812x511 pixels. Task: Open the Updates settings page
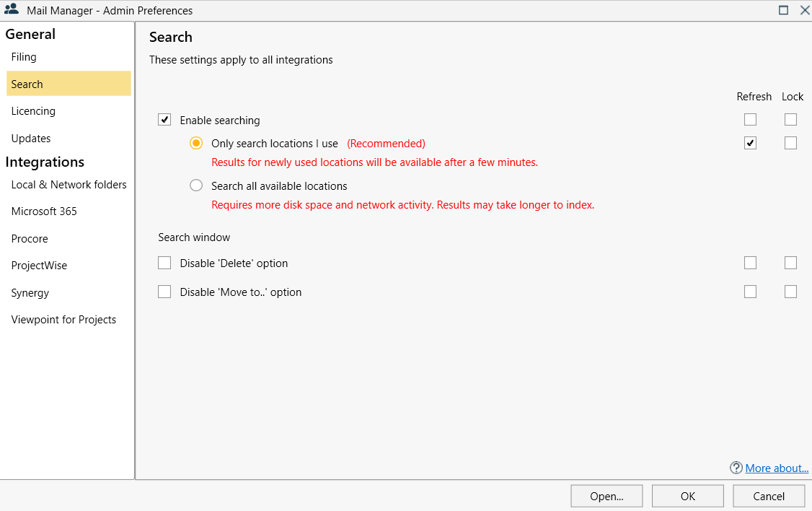click(x=30, y=138)
